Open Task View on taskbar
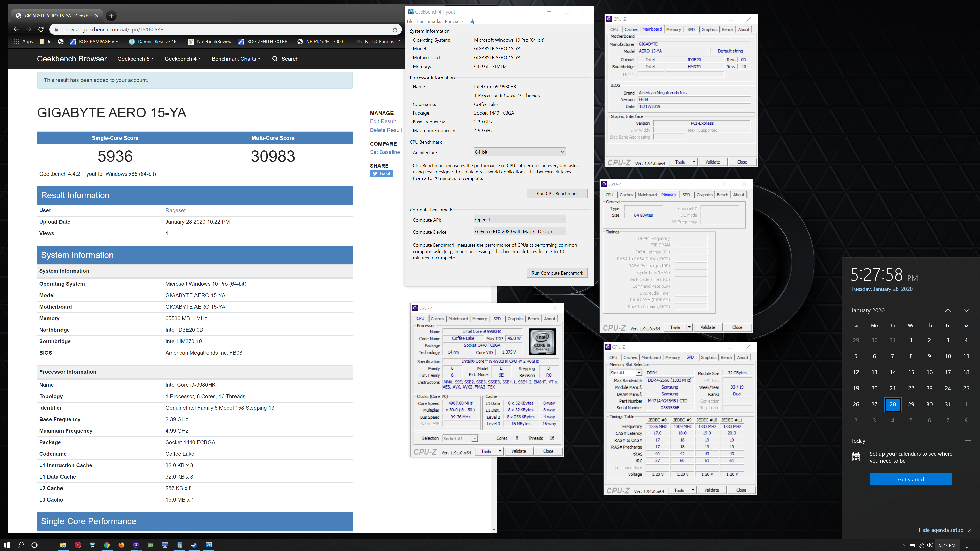The width and height of the screenshot is (980, 551). click(48, 545)
